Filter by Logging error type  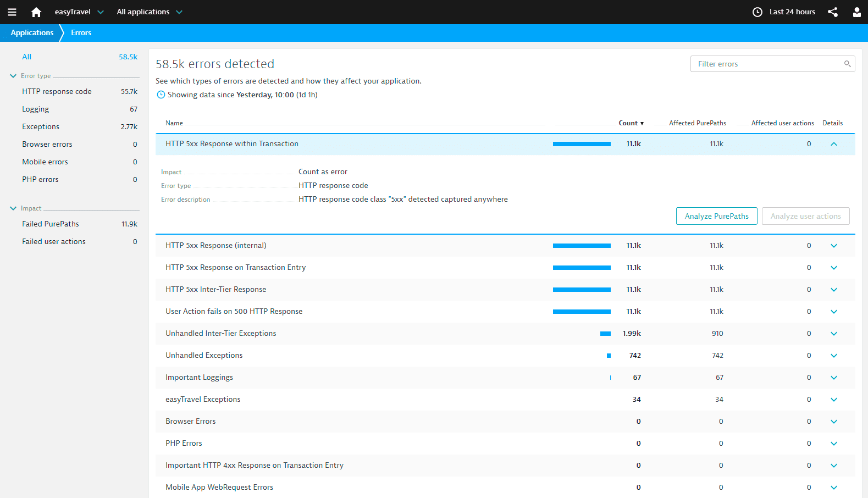[80, 109]
